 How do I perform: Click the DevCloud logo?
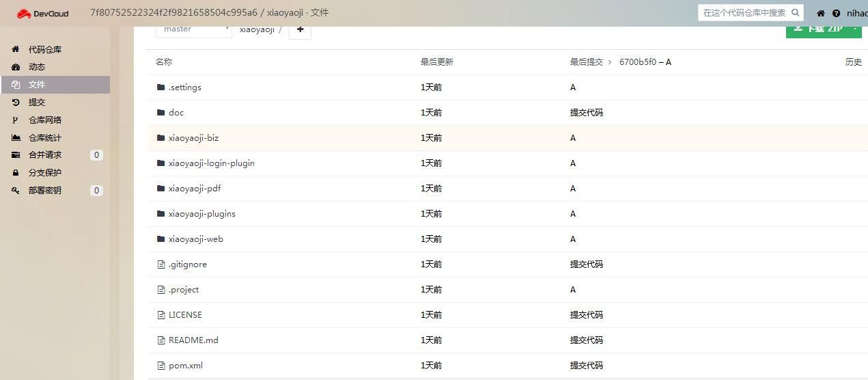tap(42, 13)
